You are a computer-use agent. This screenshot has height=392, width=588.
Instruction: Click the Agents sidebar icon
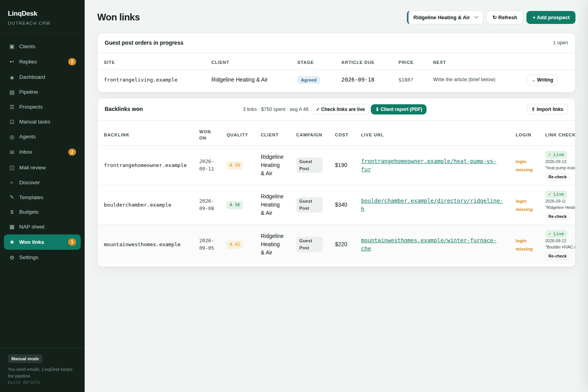tap(12, 137)
